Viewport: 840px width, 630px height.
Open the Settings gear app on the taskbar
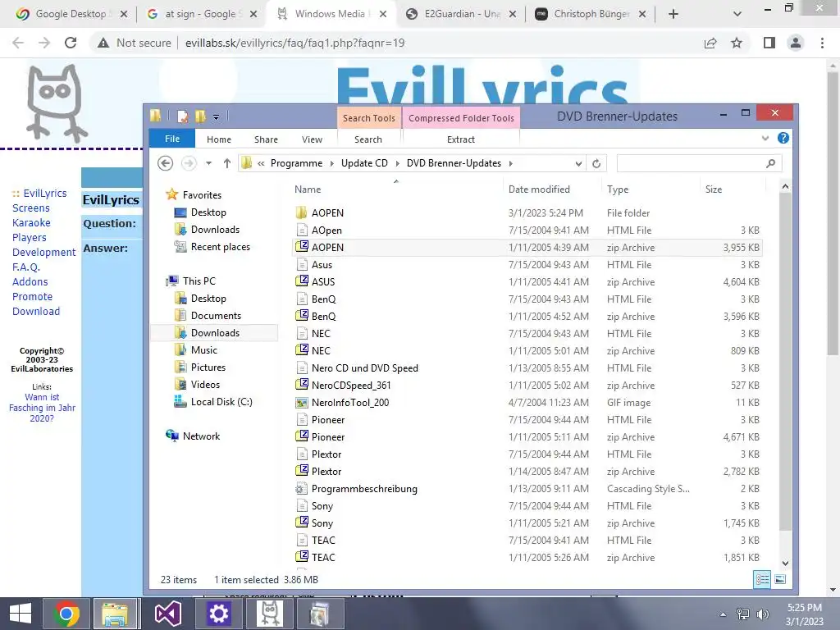coord(218,614)
